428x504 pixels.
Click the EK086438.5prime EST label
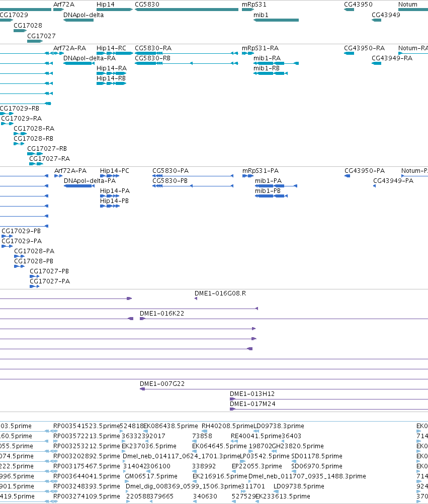coord(170,426)
